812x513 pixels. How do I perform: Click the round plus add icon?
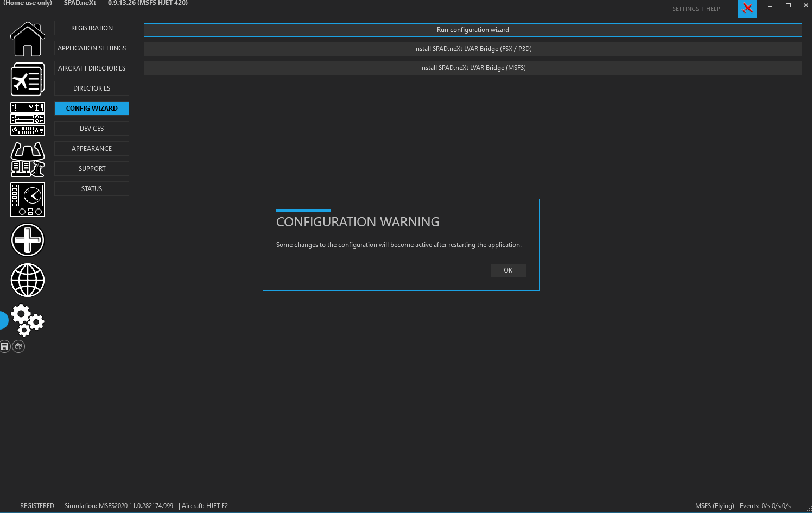tap(28, 240)
